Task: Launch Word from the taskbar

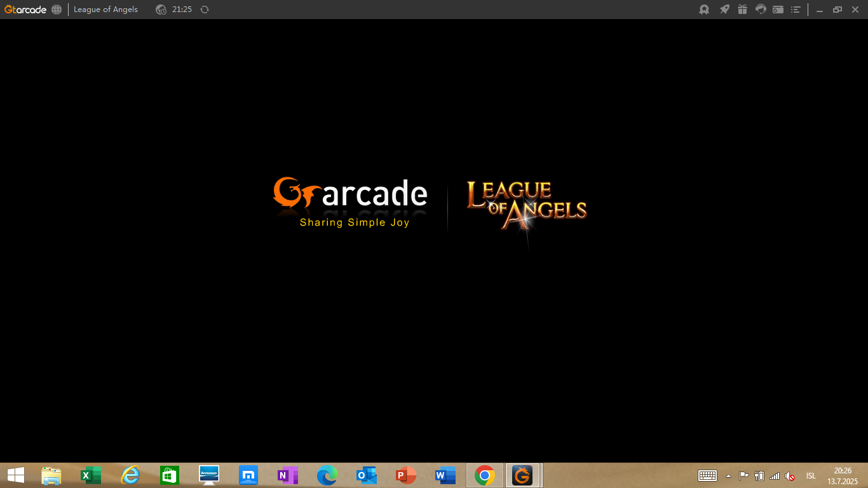Action: (445, 475)
